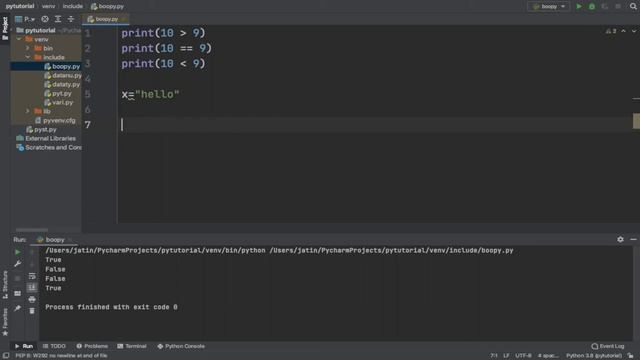Viewport: 640px width, 360px height.
Task: Toggle Favorites tool window sidebar button
Action: coord(5,322)
